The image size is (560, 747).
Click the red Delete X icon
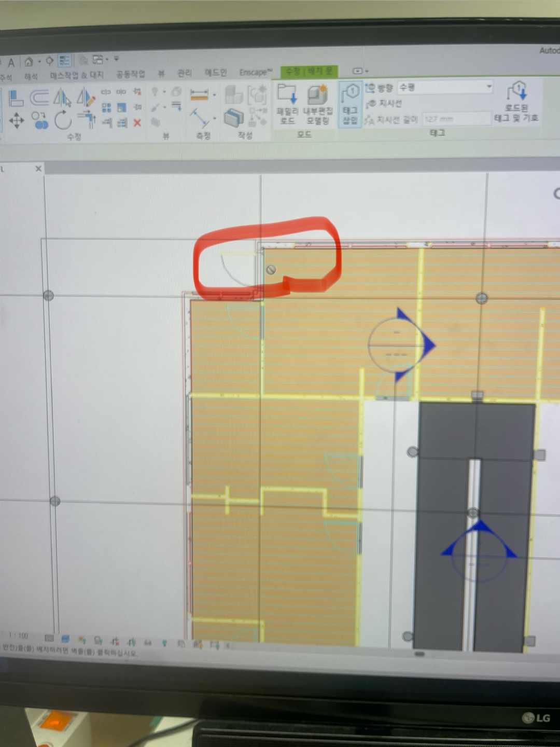click(x=137, y=123)
